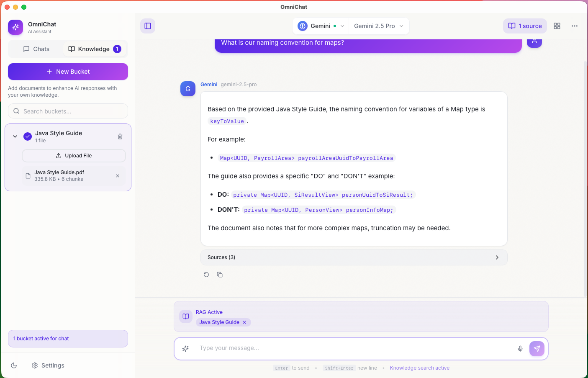Viewport: 588px width, 378px height.
Task: Create a New Bucket
Action: pos(68,72)
